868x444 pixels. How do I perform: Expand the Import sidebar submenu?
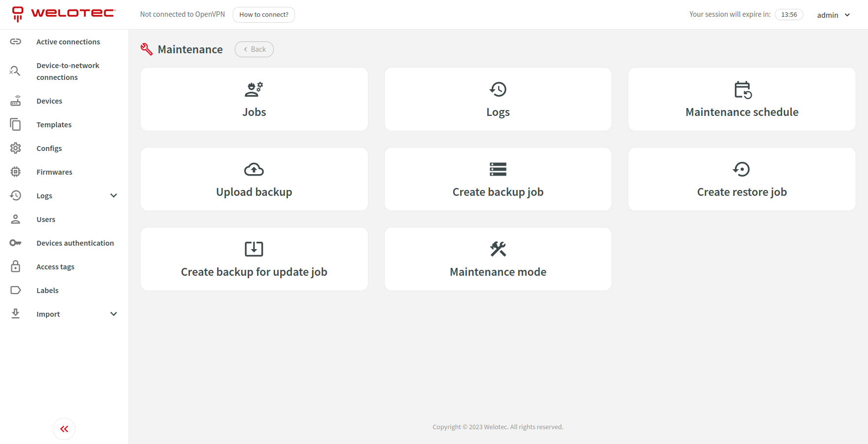click(113, 314)
